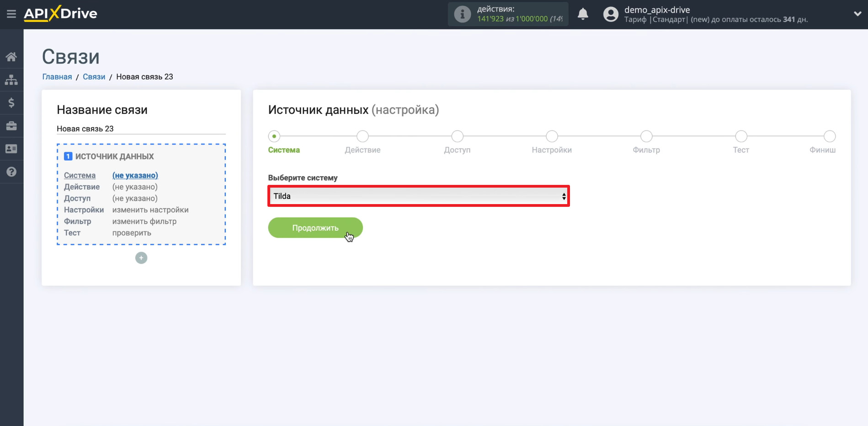Click the Связи breadcrumb link
Screen dimensions: 868x426
(x=94, y=77)
